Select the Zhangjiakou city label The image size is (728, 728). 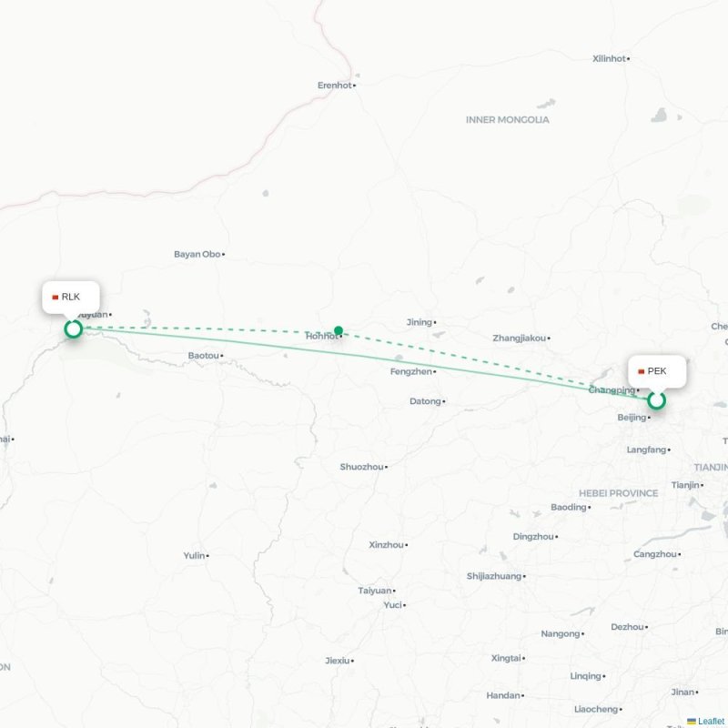[x=519, y=338]
